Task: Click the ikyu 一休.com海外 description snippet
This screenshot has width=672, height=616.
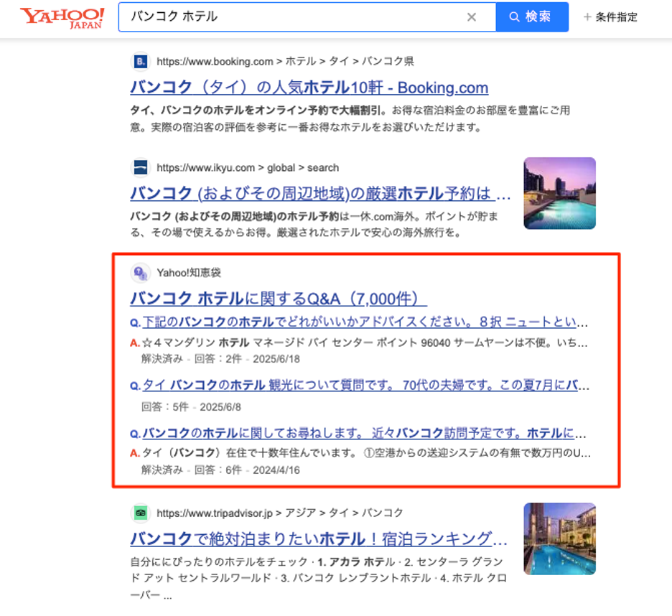Action: (x=314, y=224)
